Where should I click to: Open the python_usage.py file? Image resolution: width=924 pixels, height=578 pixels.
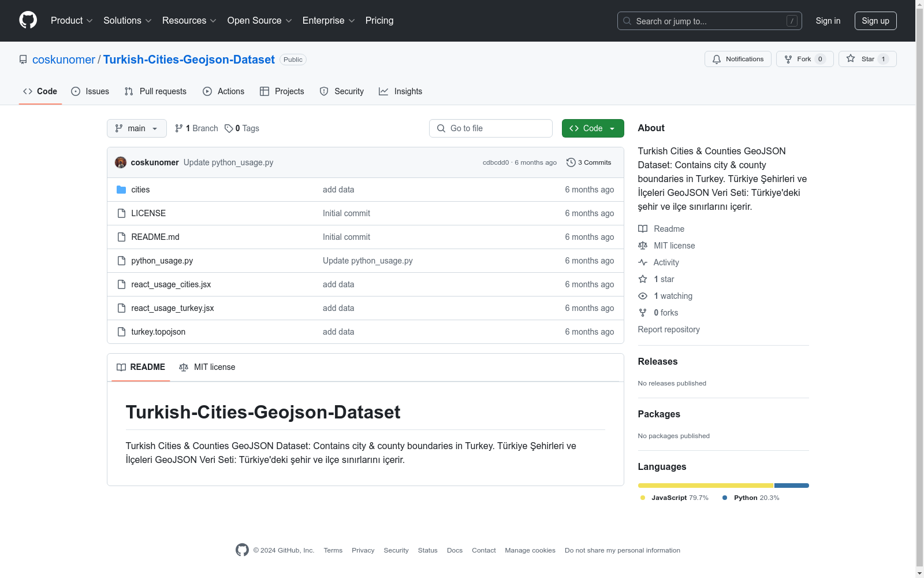tap(162, 261)
